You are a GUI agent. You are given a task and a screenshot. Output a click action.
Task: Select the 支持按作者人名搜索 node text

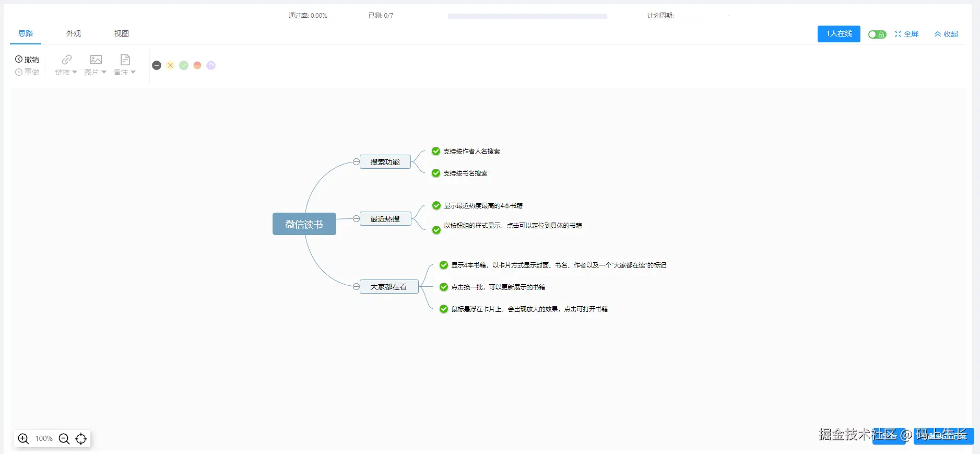pyautogui.click(x=471, y=152)
